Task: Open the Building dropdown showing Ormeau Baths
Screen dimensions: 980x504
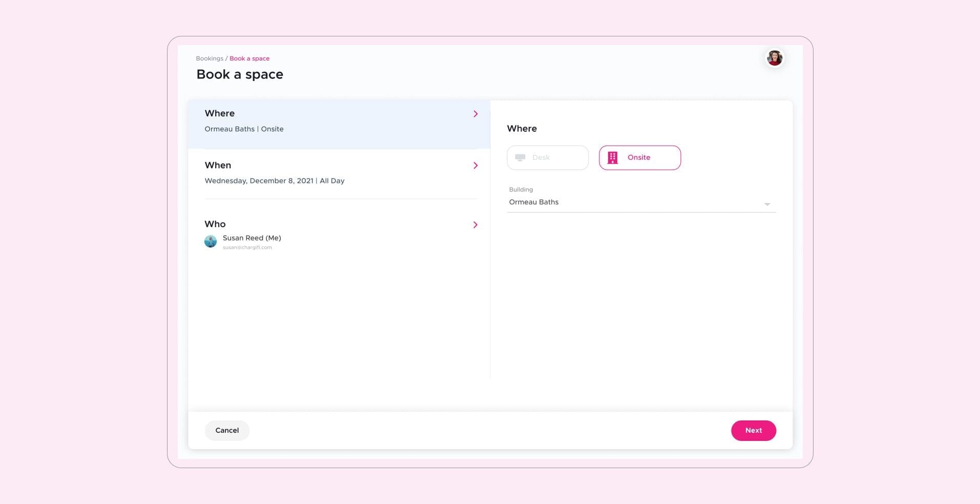Action: tap(640, 202)
